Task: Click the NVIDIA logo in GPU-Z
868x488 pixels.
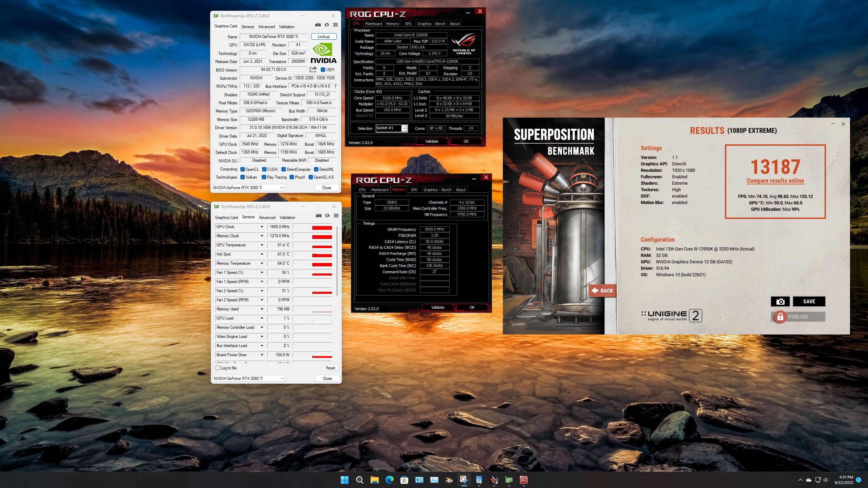Action: pos(323,53)
